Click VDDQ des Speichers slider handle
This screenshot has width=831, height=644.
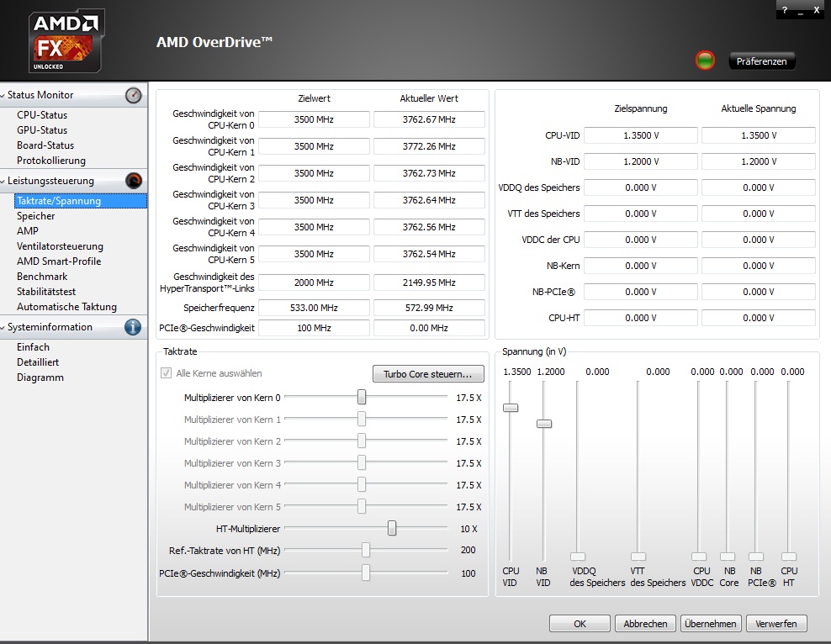tap(578, 557)
